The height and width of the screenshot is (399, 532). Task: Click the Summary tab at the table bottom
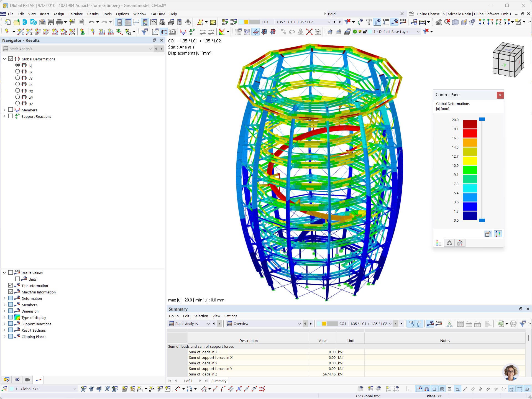219,381
